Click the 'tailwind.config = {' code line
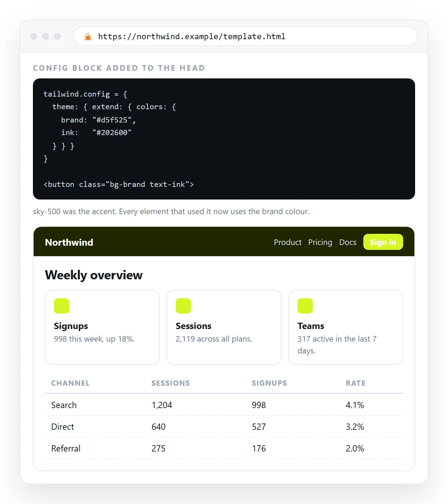This screenshot has height=504, width=448. click(x=85, y=94)
